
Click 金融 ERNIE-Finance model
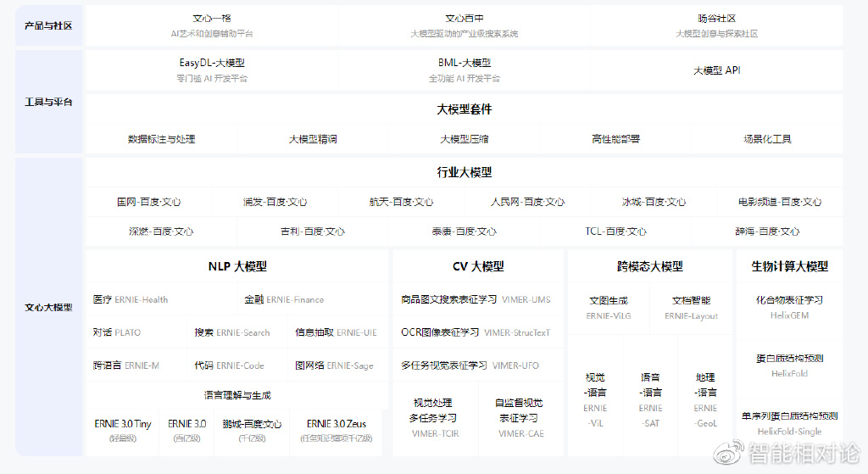pyautogui.click(x=313, y=299)
